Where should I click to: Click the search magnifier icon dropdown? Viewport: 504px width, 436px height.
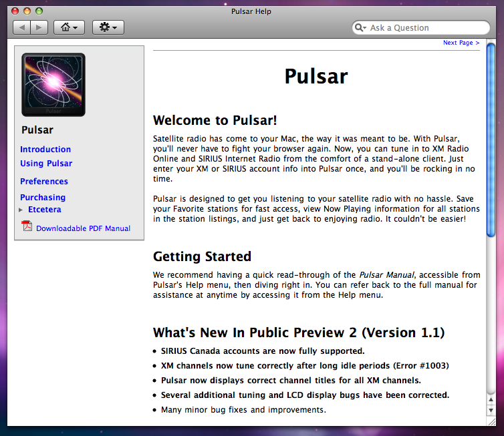coord(361,27)
